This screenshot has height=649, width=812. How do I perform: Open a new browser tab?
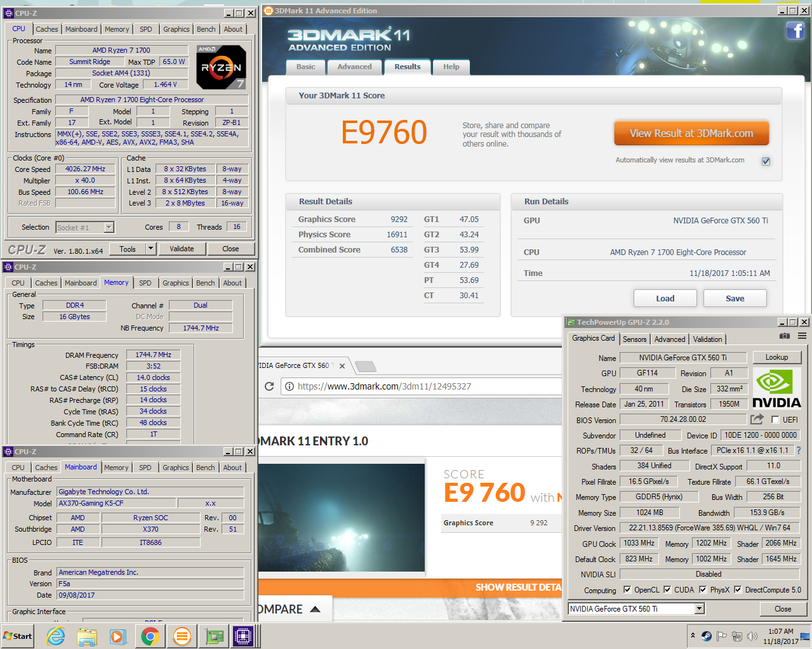[x=365, y=366]
